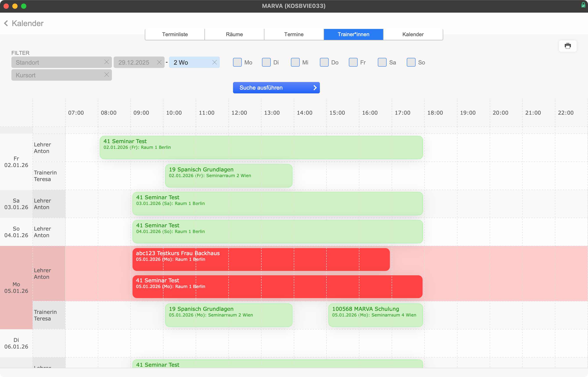The height and width of the screenshot is (377, 588).
Task: Clear the 29.12.2025 date field
Action: (x=159, y=62)
